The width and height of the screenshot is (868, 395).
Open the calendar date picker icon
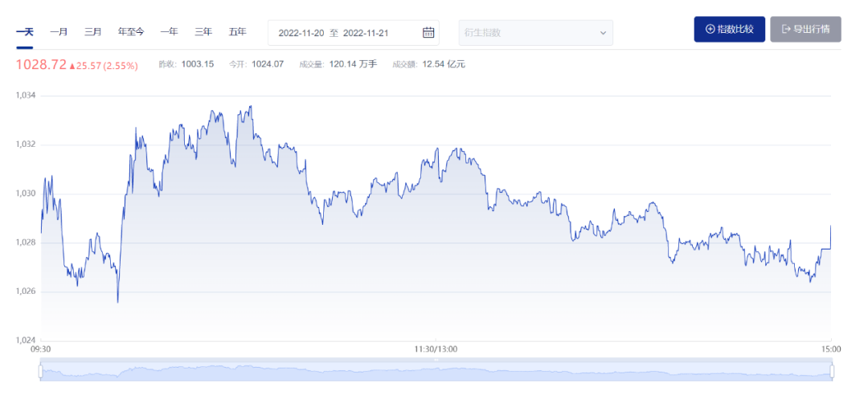(428, 32)
